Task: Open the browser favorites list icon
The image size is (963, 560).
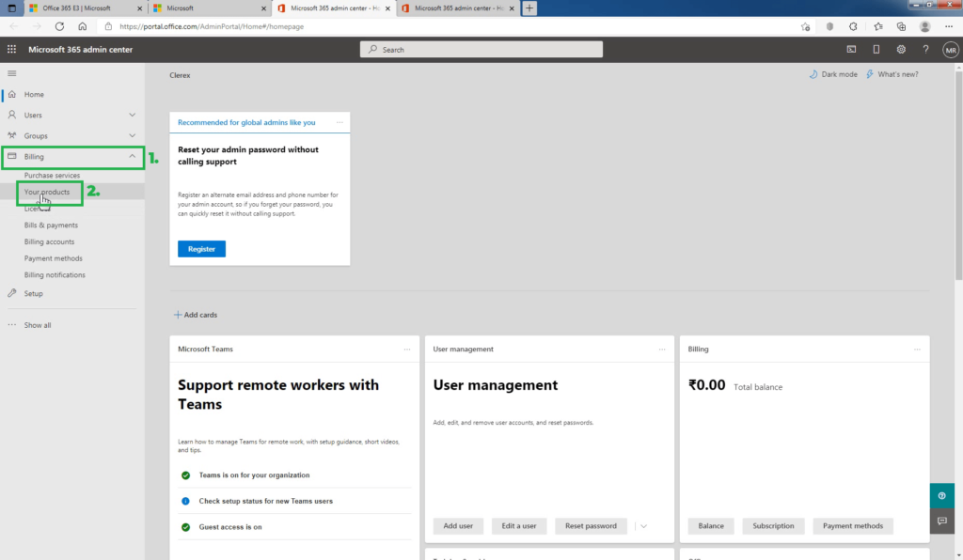Action: click(x=878, y=26)
